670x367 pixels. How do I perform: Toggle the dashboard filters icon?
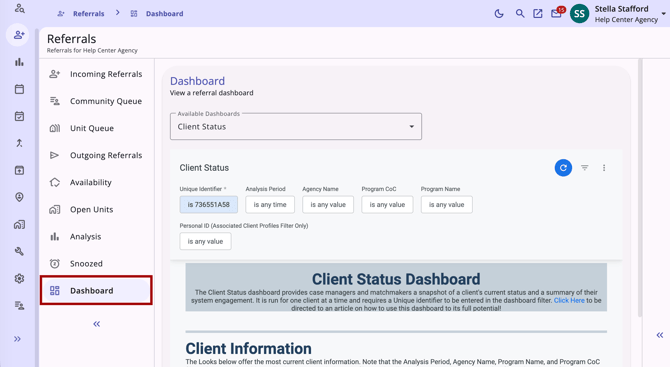click(x=585, y=168)
